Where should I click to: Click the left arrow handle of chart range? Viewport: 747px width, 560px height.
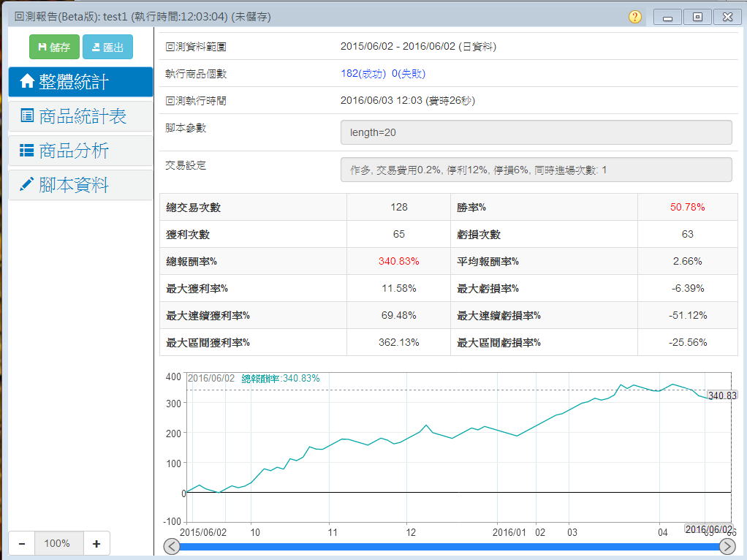point(172,547)
